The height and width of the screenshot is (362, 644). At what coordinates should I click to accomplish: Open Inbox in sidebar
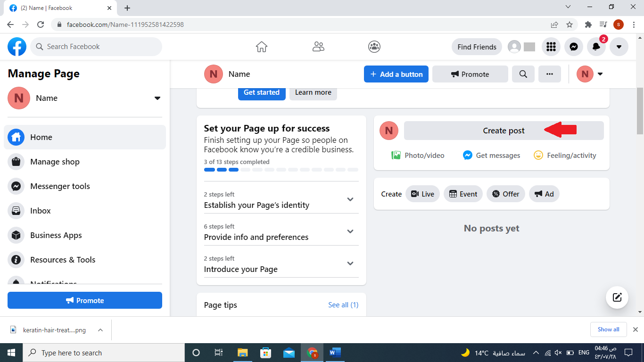coord(85,211)
